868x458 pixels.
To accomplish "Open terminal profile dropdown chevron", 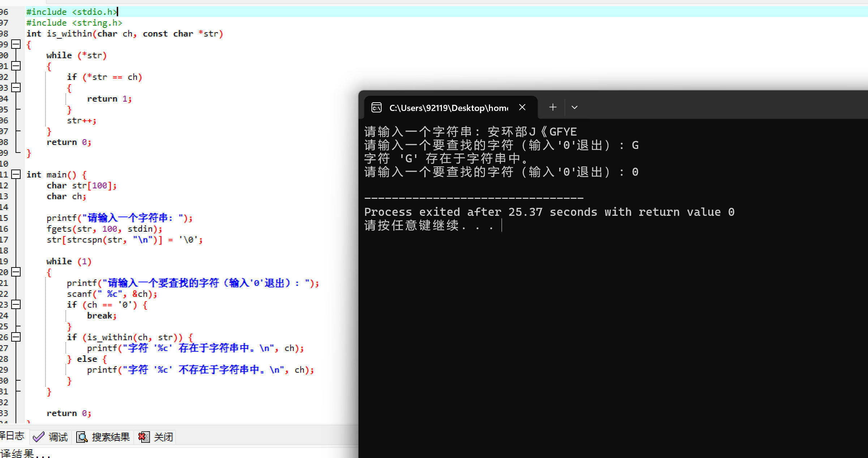I will pos(575,107).
